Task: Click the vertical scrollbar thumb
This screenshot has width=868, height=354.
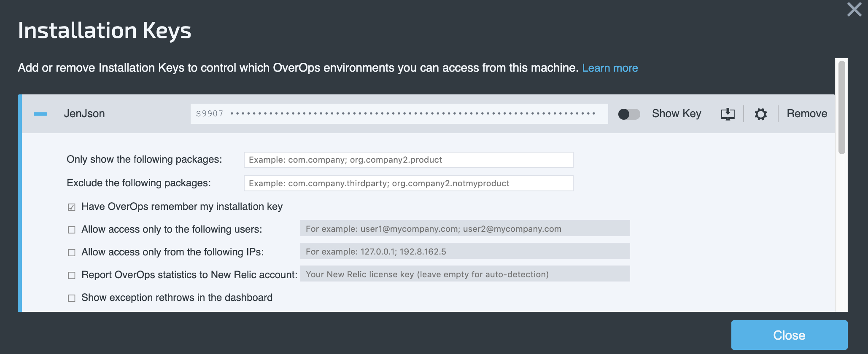Action: (841, 107)
